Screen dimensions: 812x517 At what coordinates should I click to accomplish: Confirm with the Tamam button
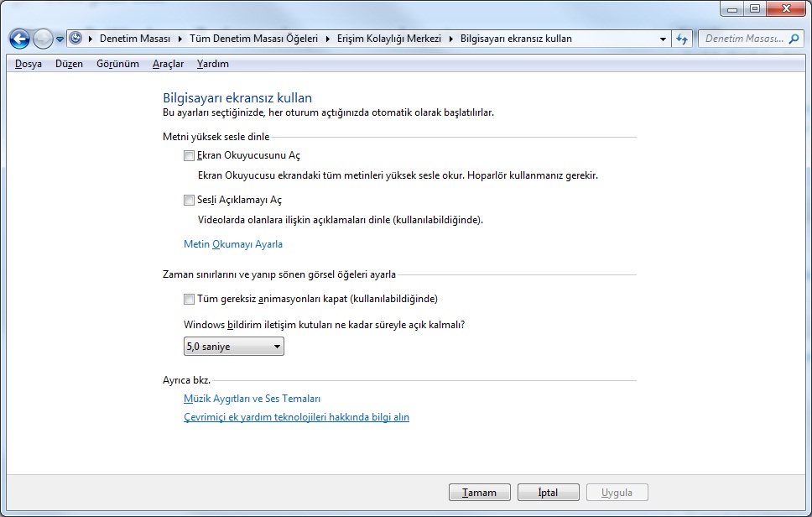[x=480, y=493]
